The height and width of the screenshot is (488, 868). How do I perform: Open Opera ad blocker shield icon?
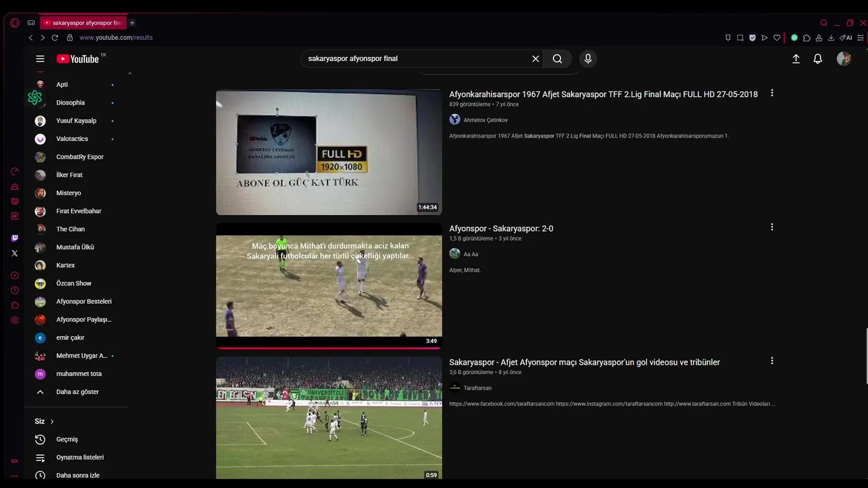752,38
